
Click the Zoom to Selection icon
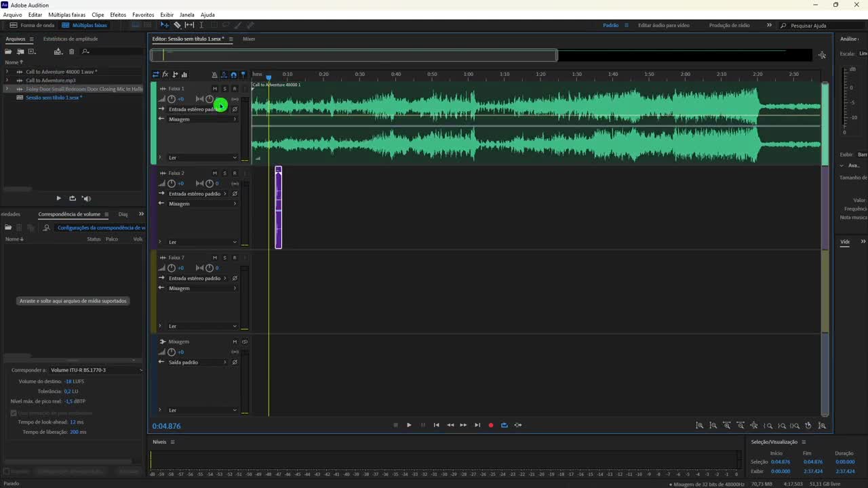795,426
